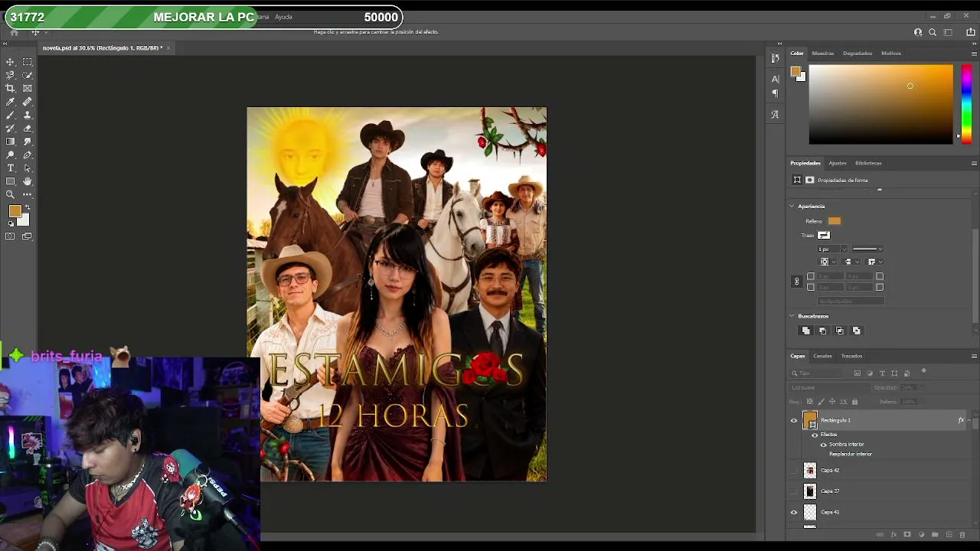Toggle visibility of Sombra interior effect
Image resolution: width=980 pixels, height=551 pixels.
click(x=824, y=445)
